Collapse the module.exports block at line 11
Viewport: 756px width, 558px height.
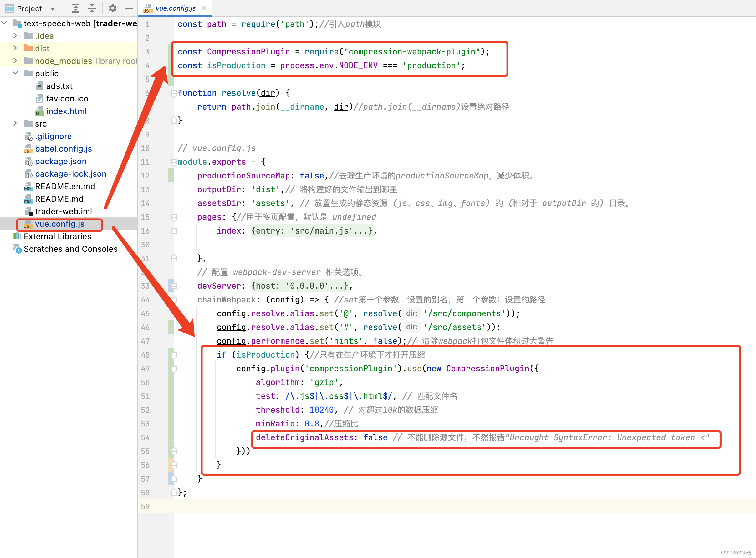pyautogui.click(x=174, y=162)
